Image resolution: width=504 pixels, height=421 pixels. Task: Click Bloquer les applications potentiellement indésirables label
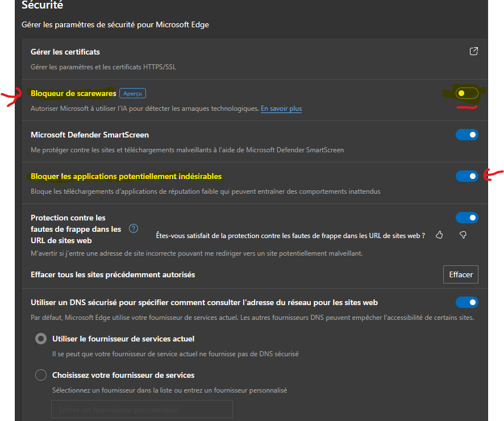pos(126,177)
